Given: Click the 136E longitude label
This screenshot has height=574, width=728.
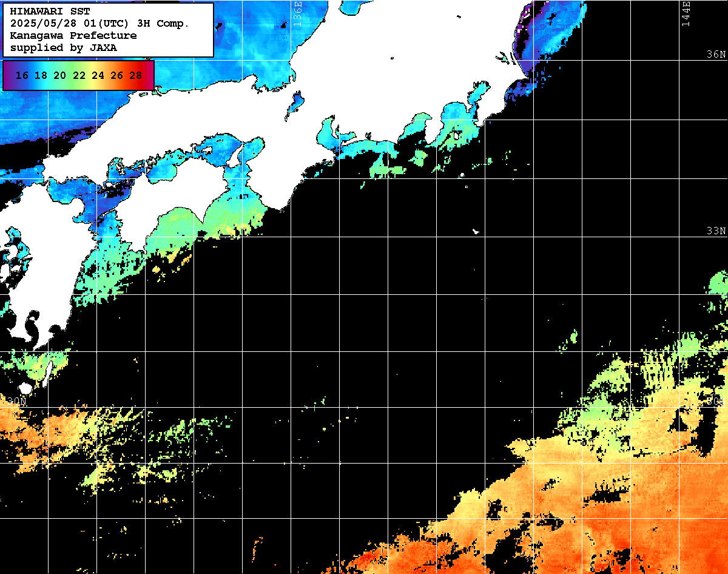Looking at the screenshot, I should pos(297,13).
